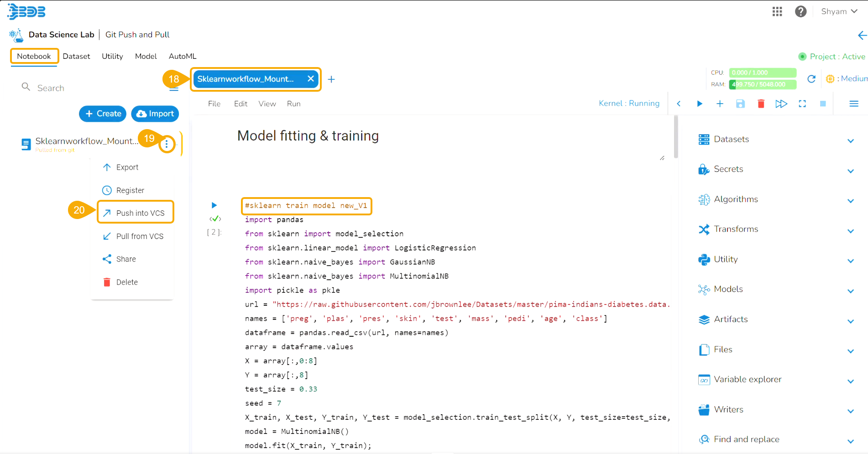Screen dimensions: 868x454
Task: Delete the cell using the red trash icon
Action: tap(761, 104)
